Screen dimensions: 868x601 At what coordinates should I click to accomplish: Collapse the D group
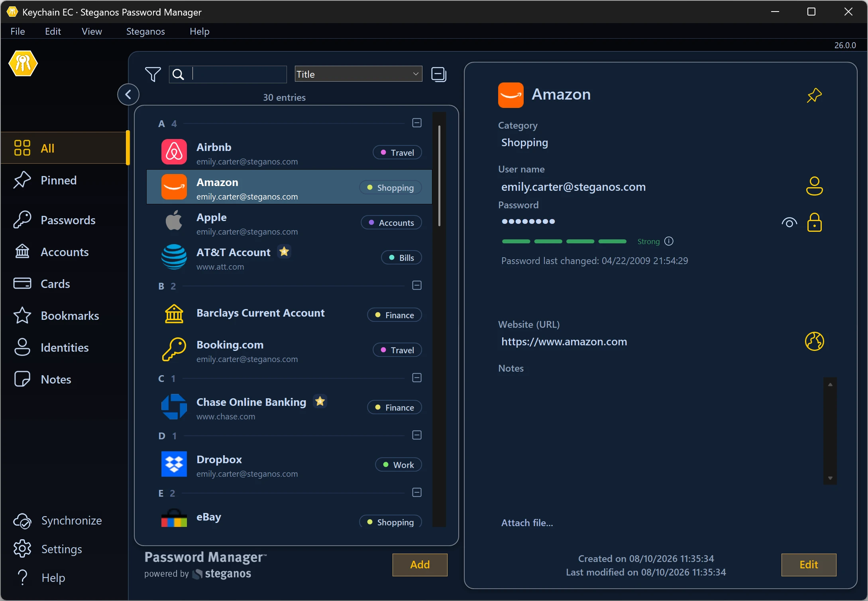click(x=417, y=435)
